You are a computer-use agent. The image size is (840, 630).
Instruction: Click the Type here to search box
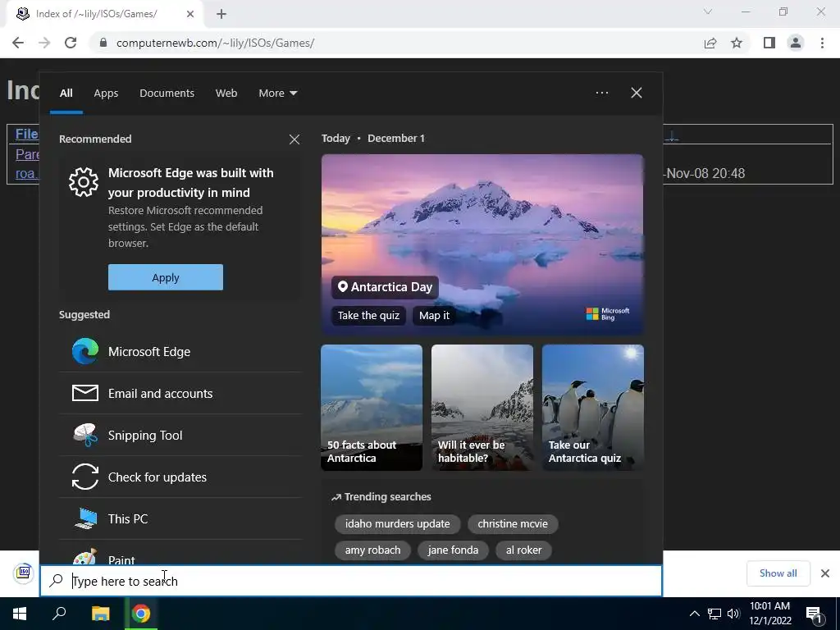click(x=351, y=581)
